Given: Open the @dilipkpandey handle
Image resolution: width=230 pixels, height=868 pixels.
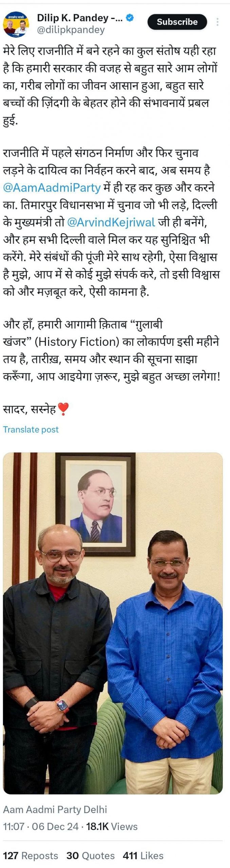Looking at the screenshot, I should 71,30.
